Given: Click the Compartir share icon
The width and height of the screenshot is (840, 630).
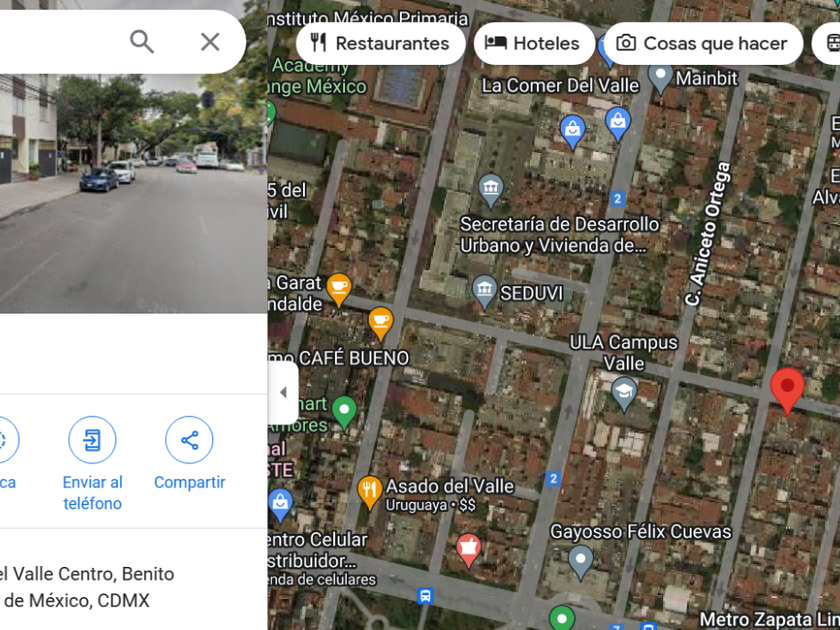Looking at the screenshot, I should [x=189, y=440].
